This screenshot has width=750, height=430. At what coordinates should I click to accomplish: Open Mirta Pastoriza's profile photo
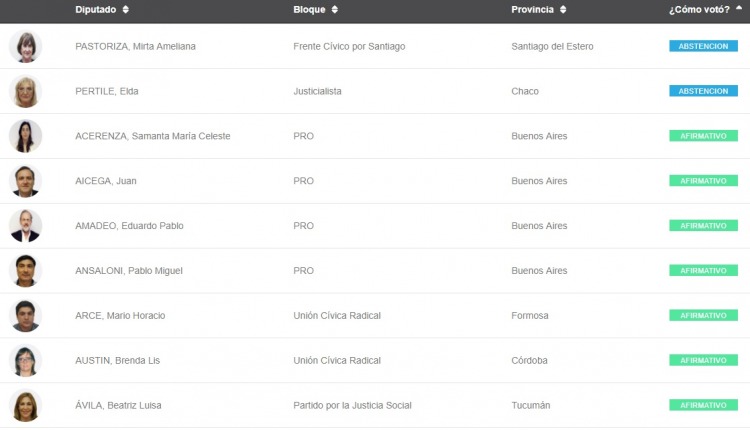click(25, 46)
